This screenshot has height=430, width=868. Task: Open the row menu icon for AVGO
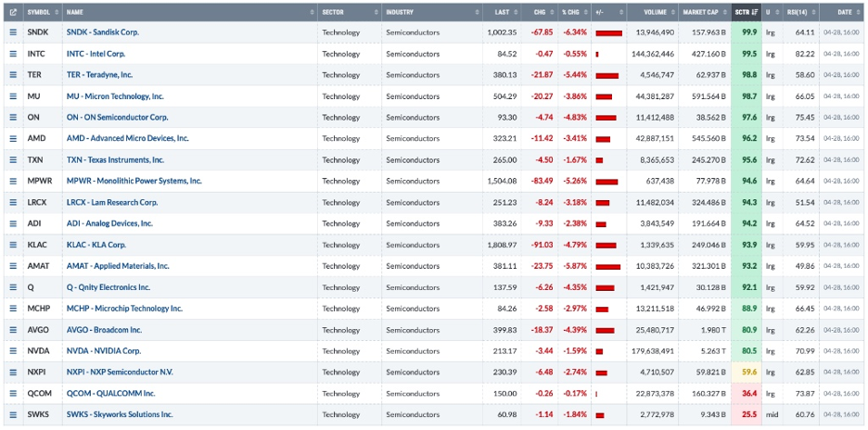point(13,330)
